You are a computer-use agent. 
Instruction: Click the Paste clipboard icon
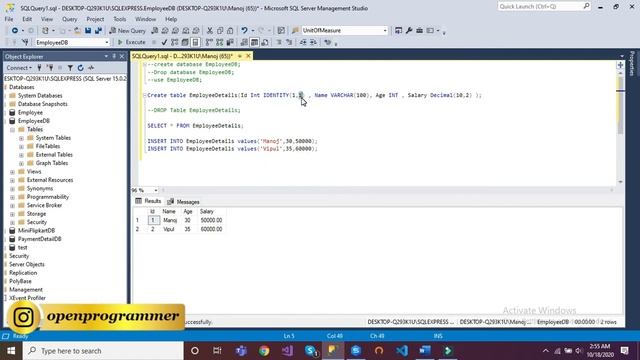click(230, 31)
